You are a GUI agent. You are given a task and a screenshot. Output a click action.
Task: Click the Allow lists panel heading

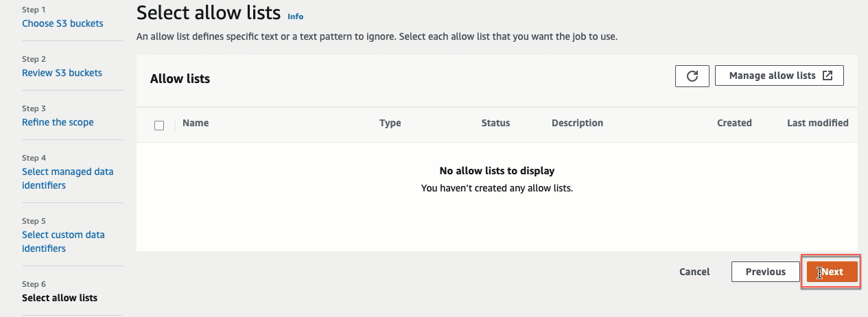pos(180,79)
